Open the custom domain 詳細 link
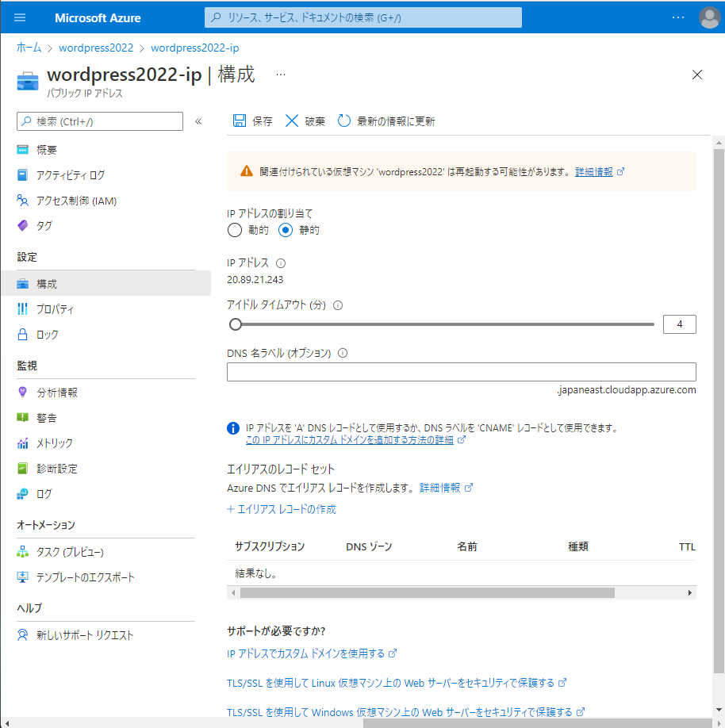 pyautogui.click(x=349, y=439)
